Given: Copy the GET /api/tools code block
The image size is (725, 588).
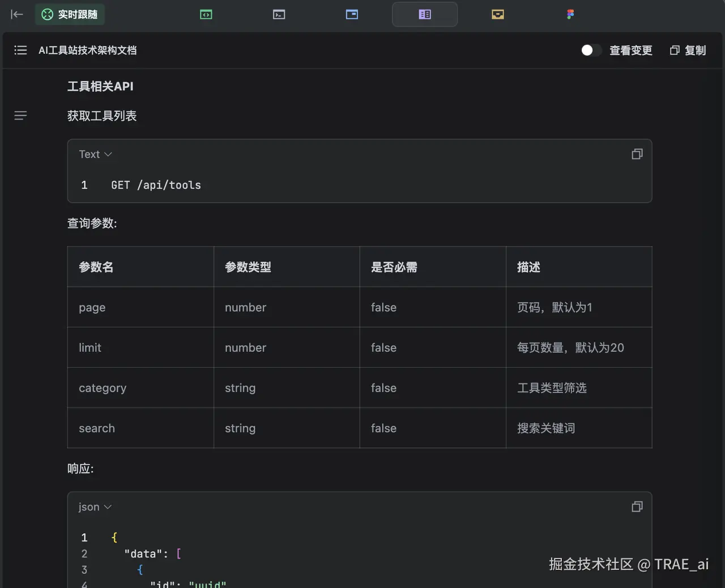Looking at the screenshot, I should 637,154.
